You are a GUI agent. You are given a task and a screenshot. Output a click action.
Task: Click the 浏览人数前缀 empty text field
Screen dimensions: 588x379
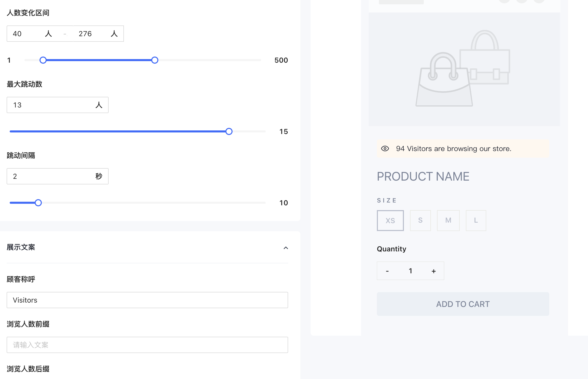tap(147, 345)
